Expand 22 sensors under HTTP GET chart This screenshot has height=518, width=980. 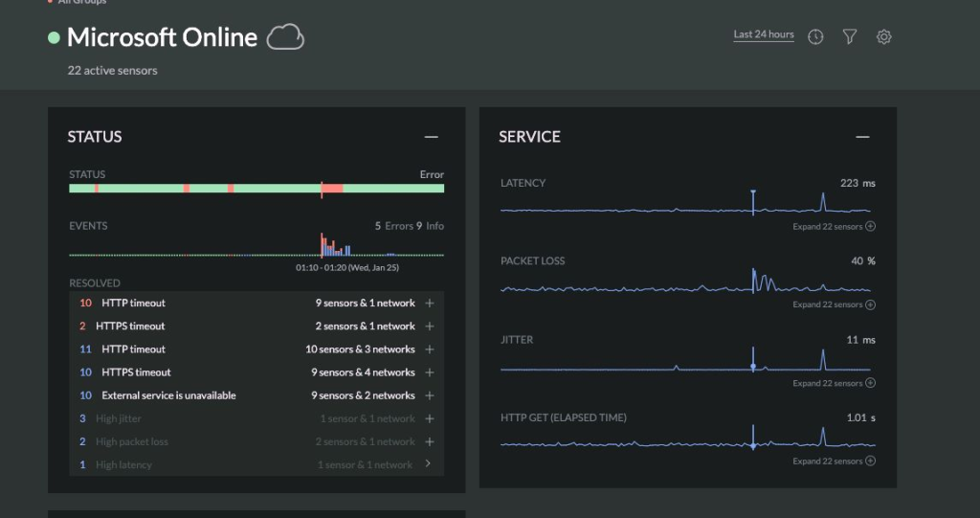(834, 462)
